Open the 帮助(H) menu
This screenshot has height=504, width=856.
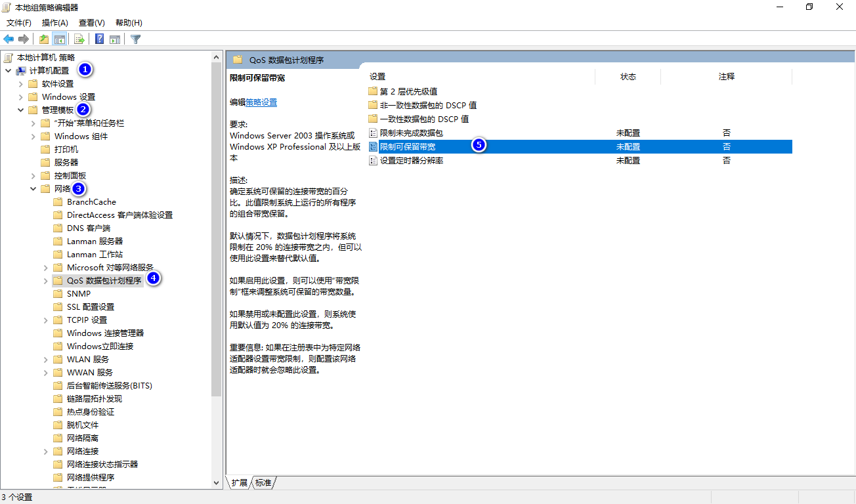click(x=129, y=22)
